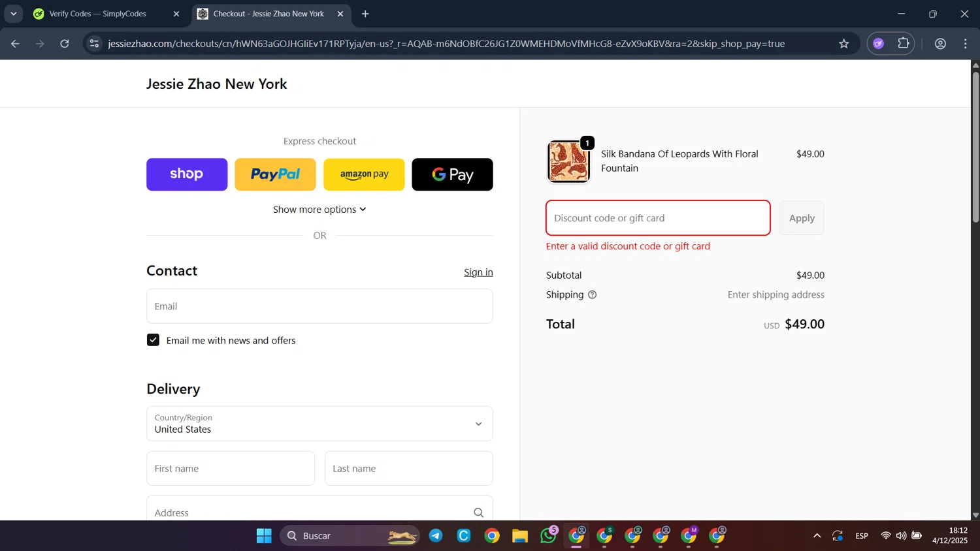
Task: Click the ESP language indicator
Action: (x=862, y=536)
